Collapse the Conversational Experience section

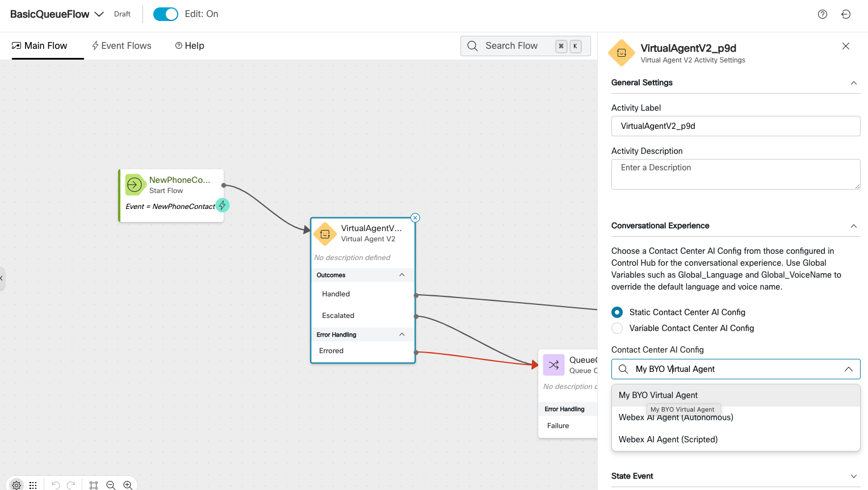click(x=853, y=226)
